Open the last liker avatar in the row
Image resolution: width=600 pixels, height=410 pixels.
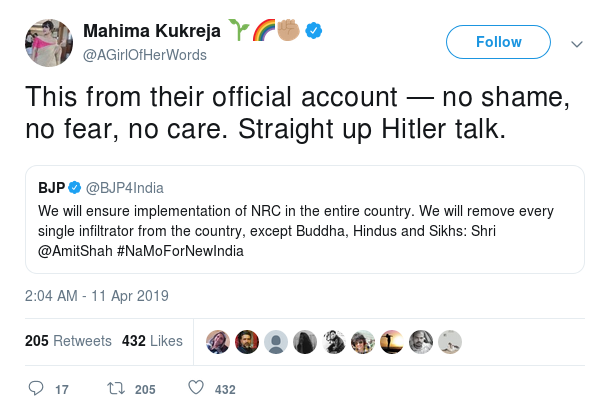click(x=451, y=341)
